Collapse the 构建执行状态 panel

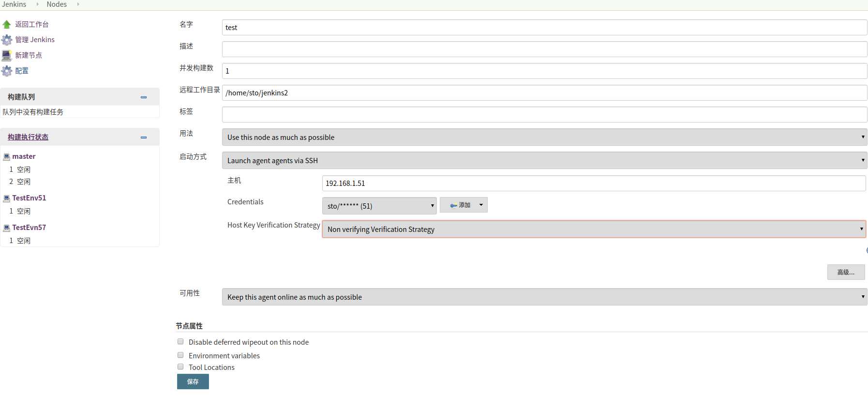(x=144, y=138)
